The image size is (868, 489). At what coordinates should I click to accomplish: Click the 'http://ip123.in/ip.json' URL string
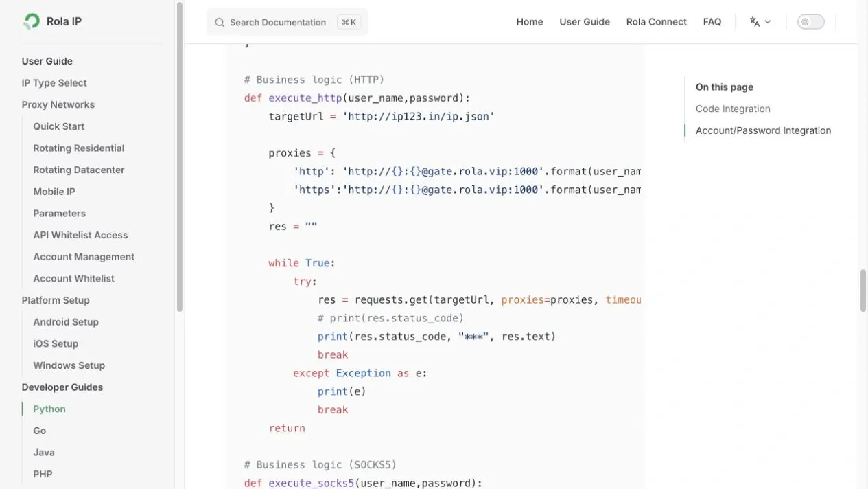tap(419, 117)
